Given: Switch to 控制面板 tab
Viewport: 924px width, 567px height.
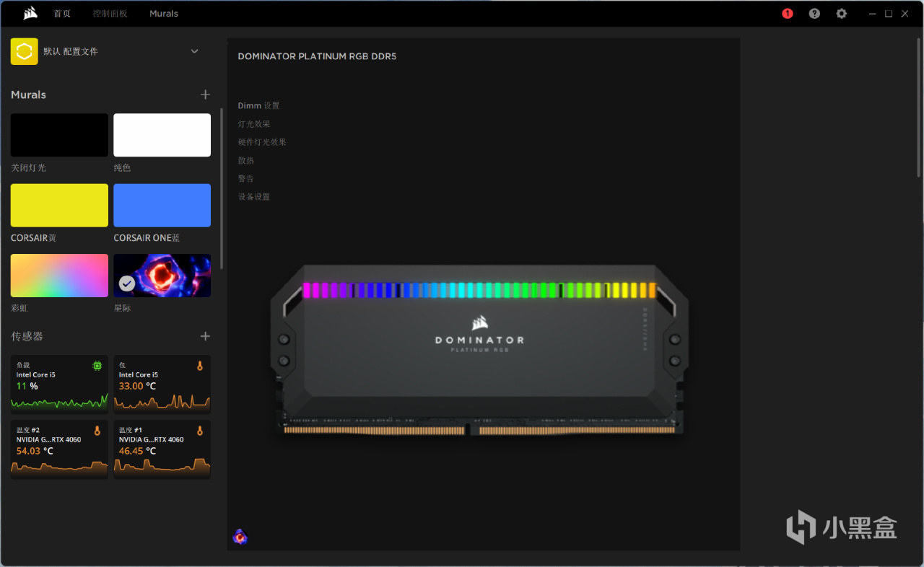Looking at the screenshot, I should tap(110, 14).
